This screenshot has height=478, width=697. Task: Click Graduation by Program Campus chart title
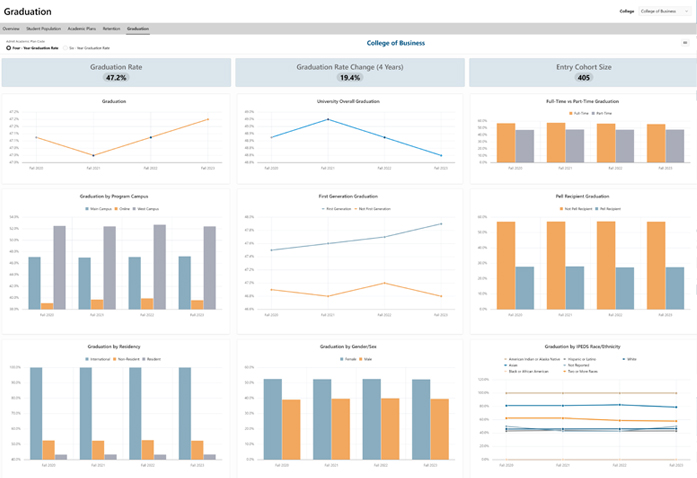pyautogui.click(x=114, y=196)
